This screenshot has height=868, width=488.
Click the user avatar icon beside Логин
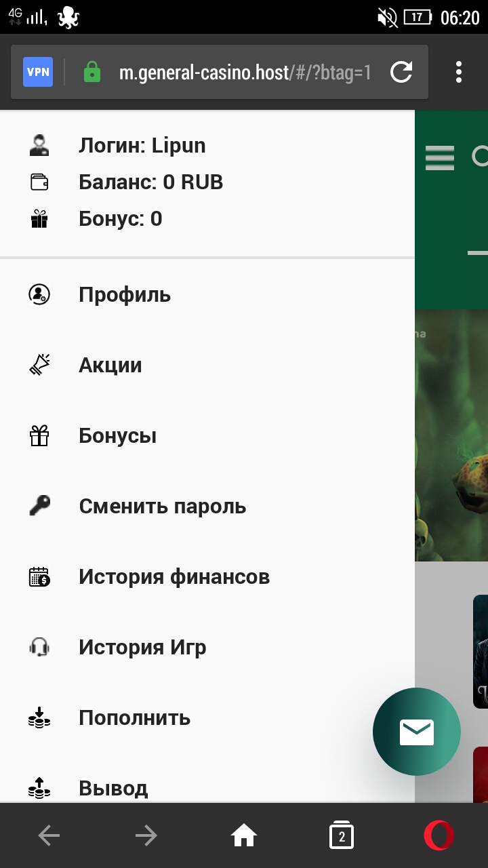pyautogui.click(x=39, y=146)
